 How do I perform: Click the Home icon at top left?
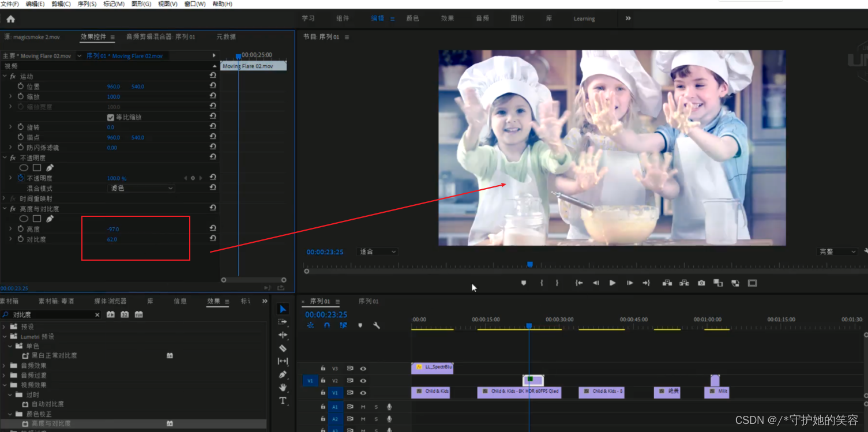pyautogui.click(x=10, y=19)
